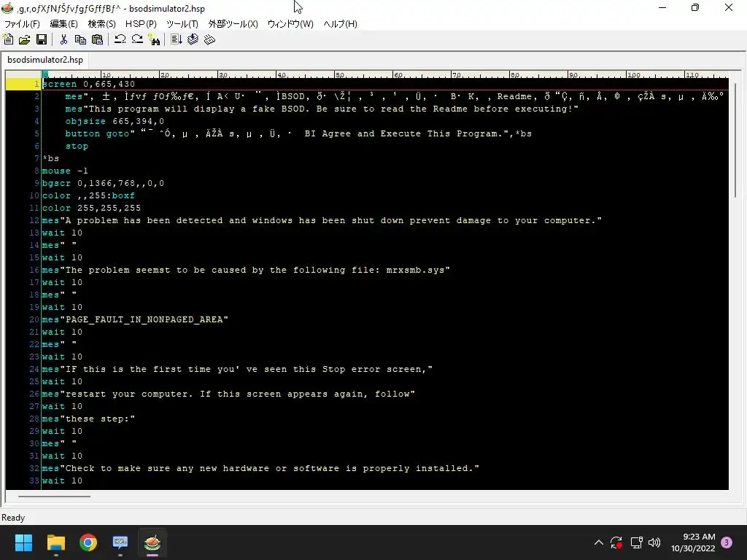
Task: Open the find dialog with binoculars icon
Action: pos(155,39)
